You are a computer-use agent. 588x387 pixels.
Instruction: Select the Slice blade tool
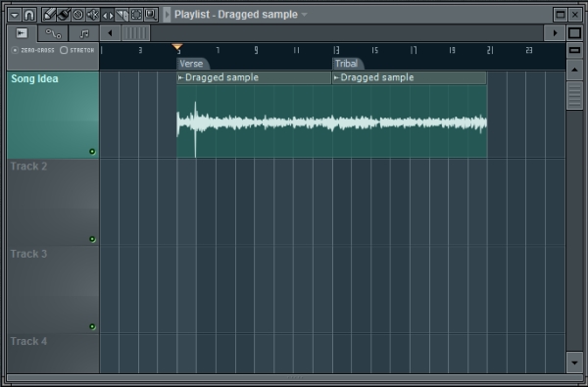click(122, 15)
